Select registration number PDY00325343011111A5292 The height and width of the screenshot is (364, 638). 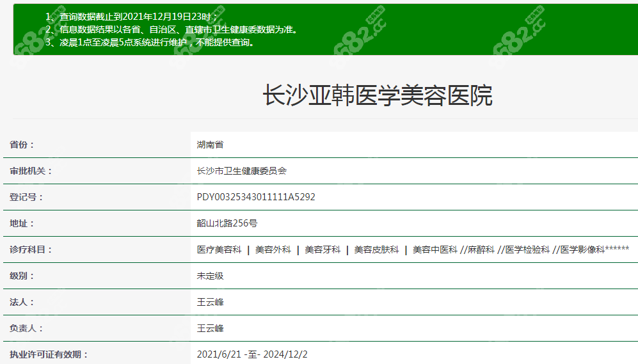click(x=256, y=197)
